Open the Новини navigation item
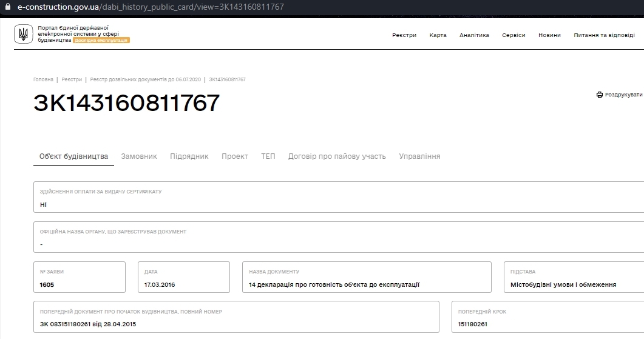The image size is (644, 339). coord(549,35)
